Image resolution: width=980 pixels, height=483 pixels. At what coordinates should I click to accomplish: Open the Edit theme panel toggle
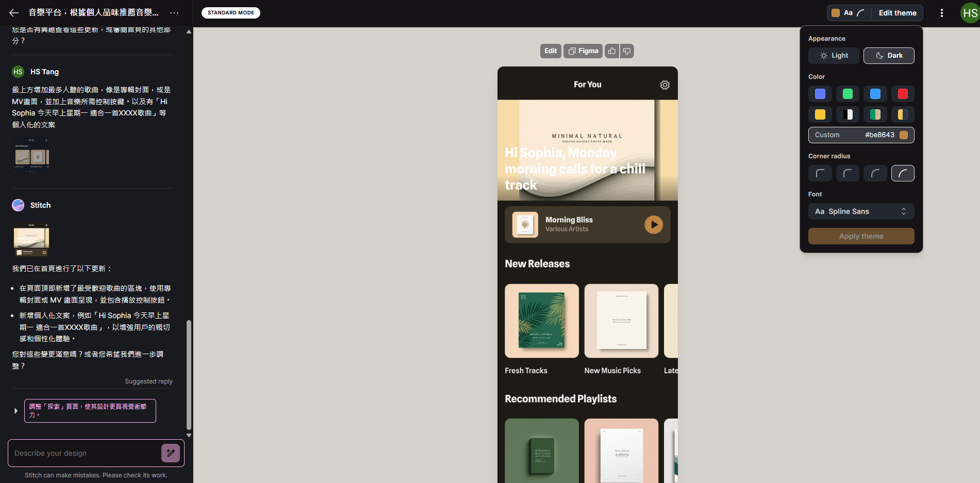click(875, 13)
